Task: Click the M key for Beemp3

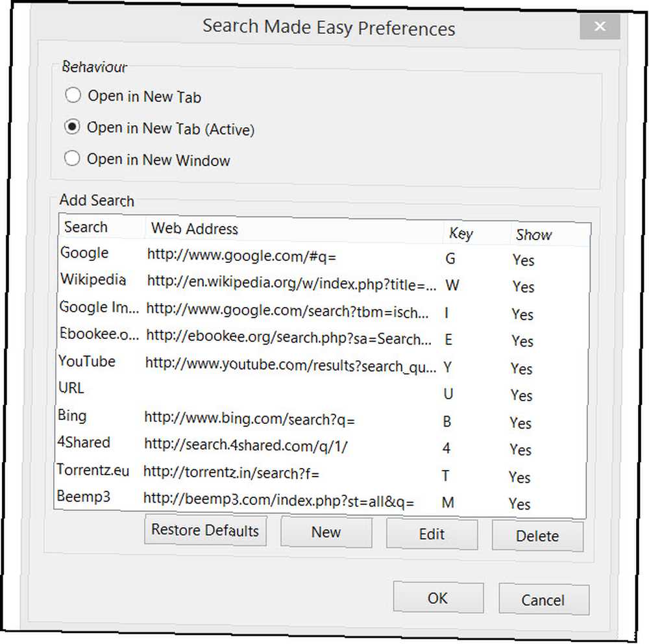Action: pos(448,502)
